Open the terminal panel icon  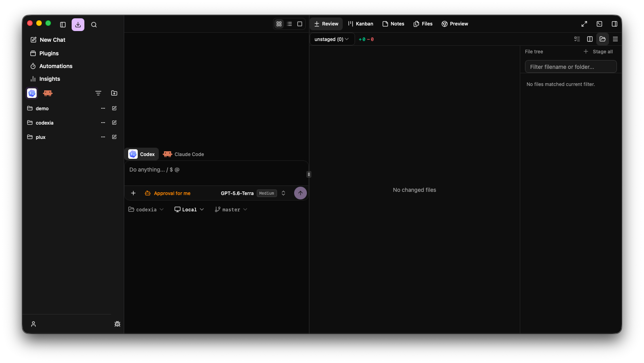[x=599, y=24]
